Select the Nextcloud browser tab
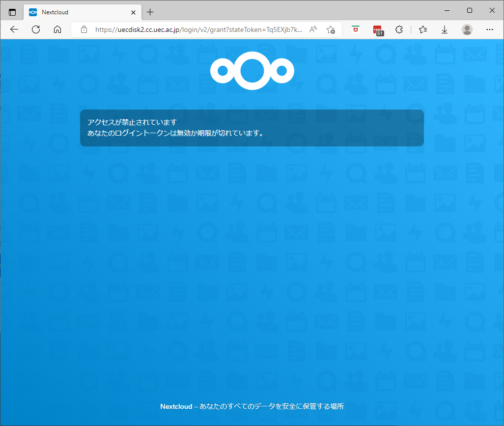This screenshot has width=504, height=426. [x=83, y=12]
